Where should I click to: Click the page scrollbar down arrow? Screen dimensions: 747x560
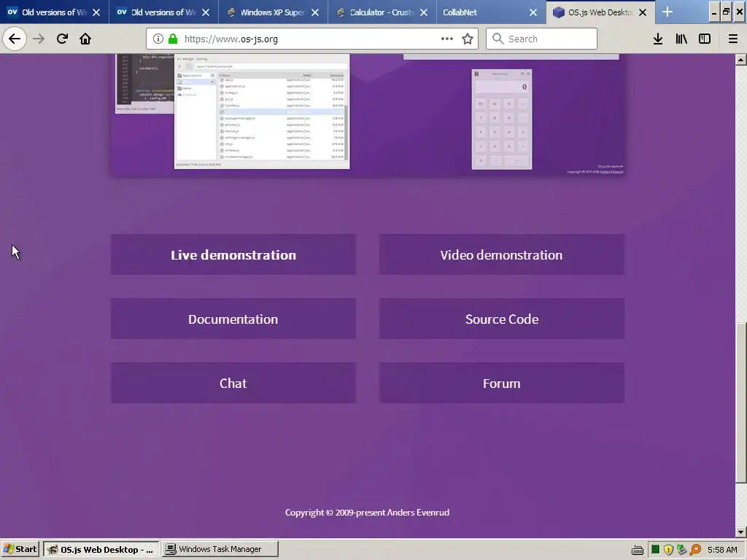point(741,532)
